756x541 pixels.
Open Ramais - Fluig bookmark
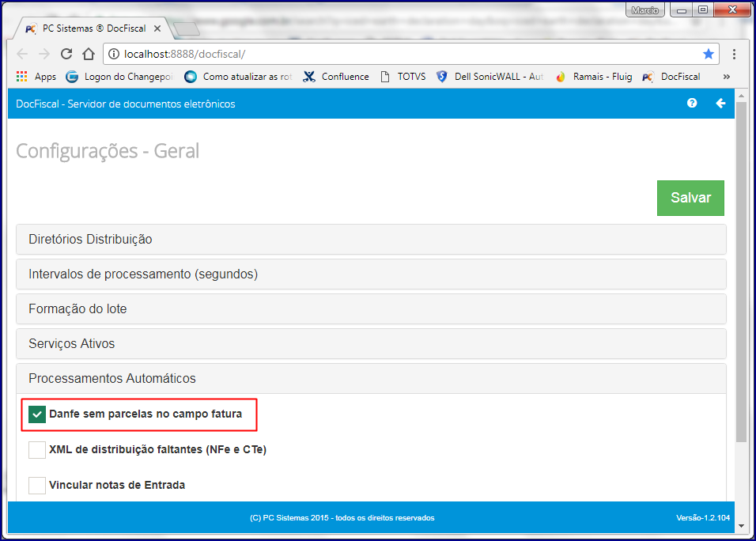[594, 77]
